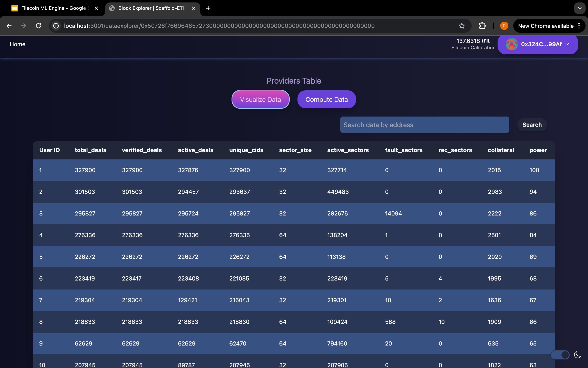Select active_deals value 89787
This screenshot has width=588, height=368.
186,365
